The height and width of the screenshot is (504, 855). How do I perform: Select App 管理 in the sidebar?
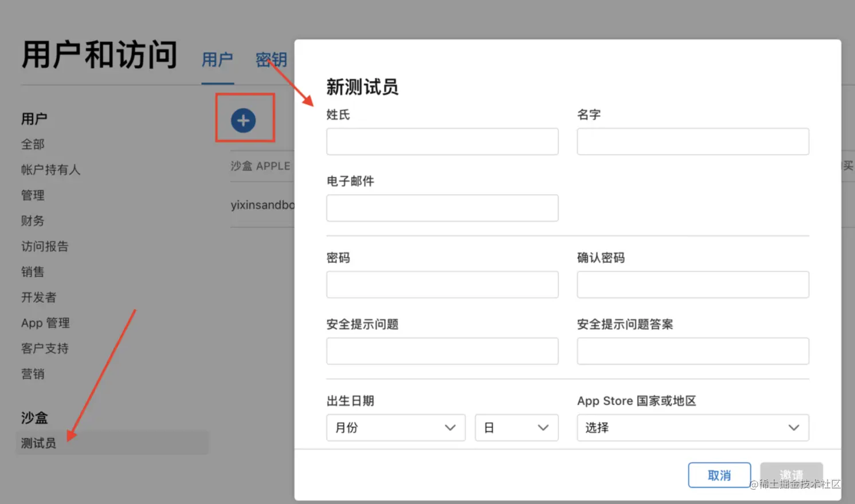[x=45, y=323]
